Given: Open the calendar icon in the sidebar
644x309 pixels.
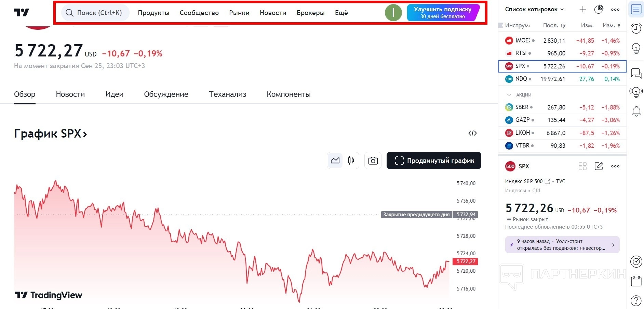Looking at the screenshot, I should tap(636, 281).
